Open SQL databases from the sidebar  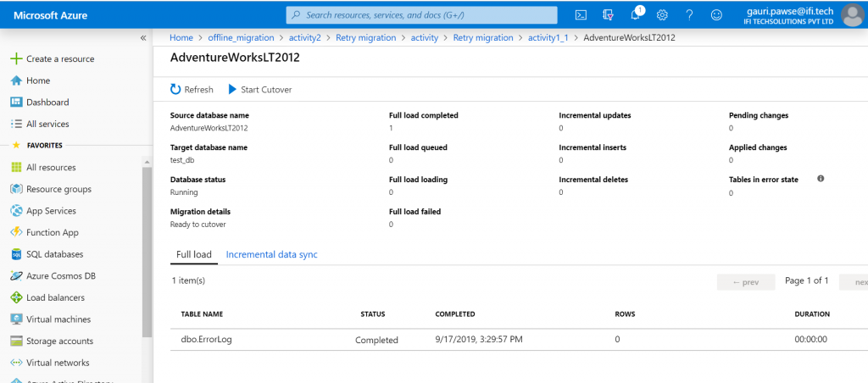55,254
